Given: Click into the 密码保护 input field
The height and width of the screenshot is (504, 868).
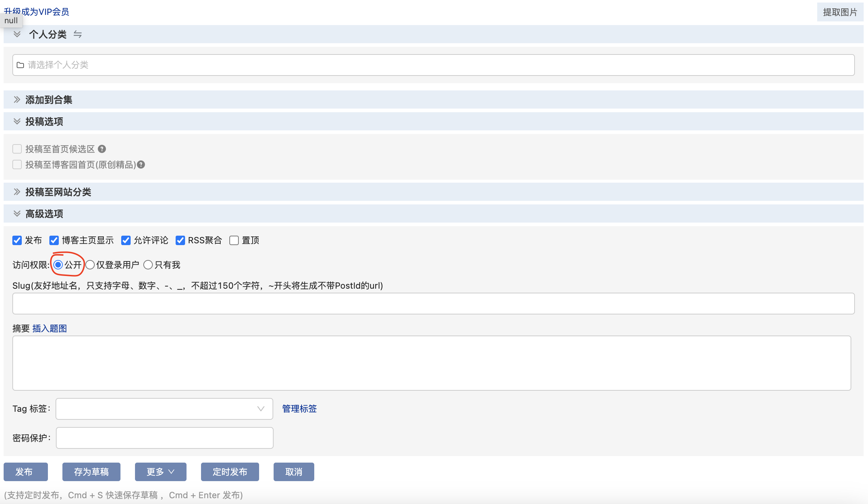Looking at the screenshot, I should pos(164,438).
